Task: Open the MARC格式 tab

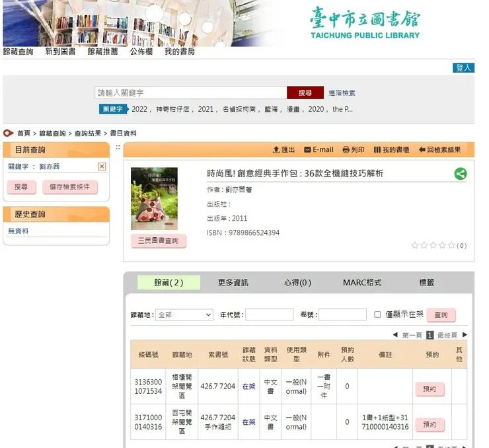Action: 362,282
